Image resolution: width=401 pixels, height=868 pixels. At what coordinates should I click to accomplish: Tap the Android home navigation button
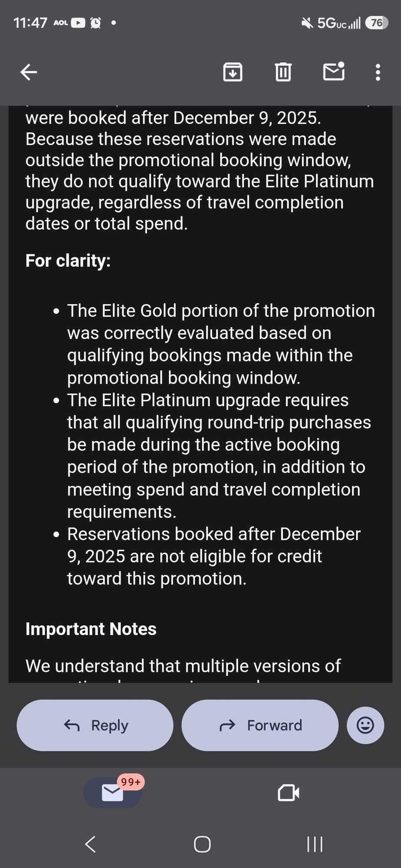(x=202, y=844)
